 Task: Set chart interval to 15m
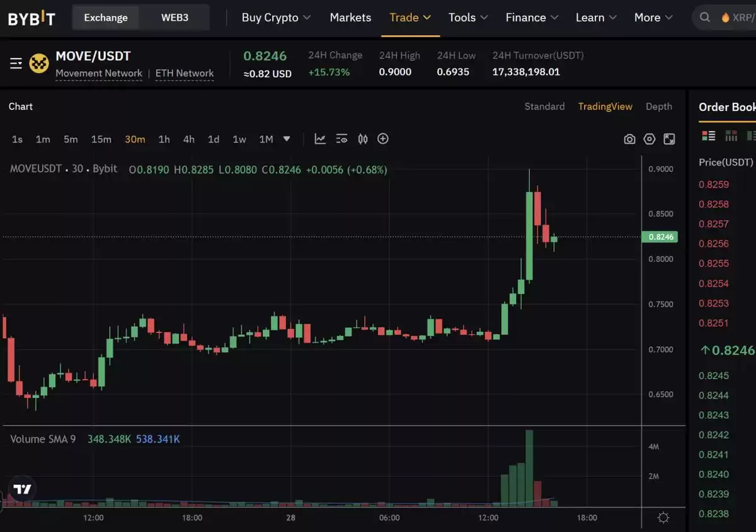point(101,139)
